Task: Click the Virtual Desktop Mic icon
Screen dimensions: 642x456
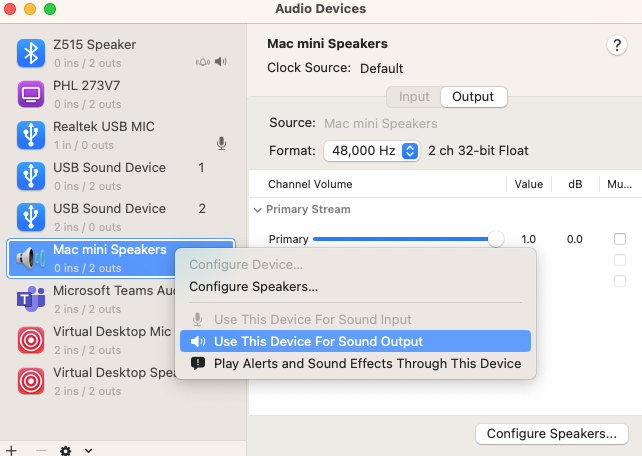Action: (31, 340)
